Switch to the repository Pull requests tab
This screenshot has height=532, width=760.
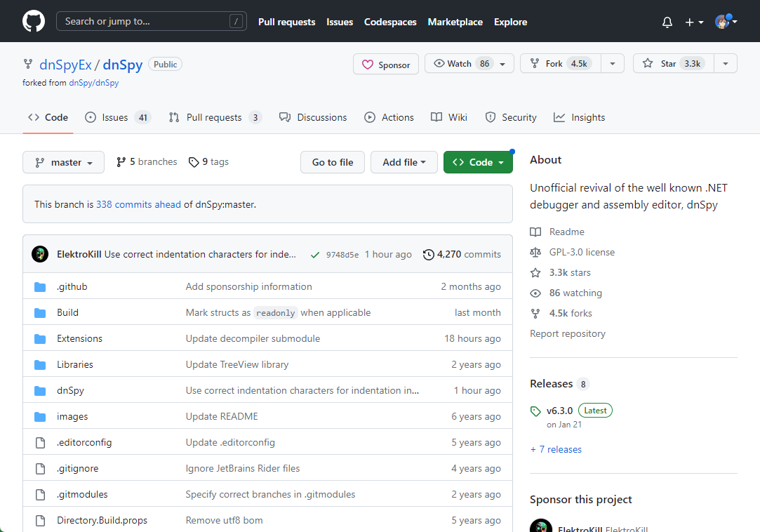click(x=215, y=117)
